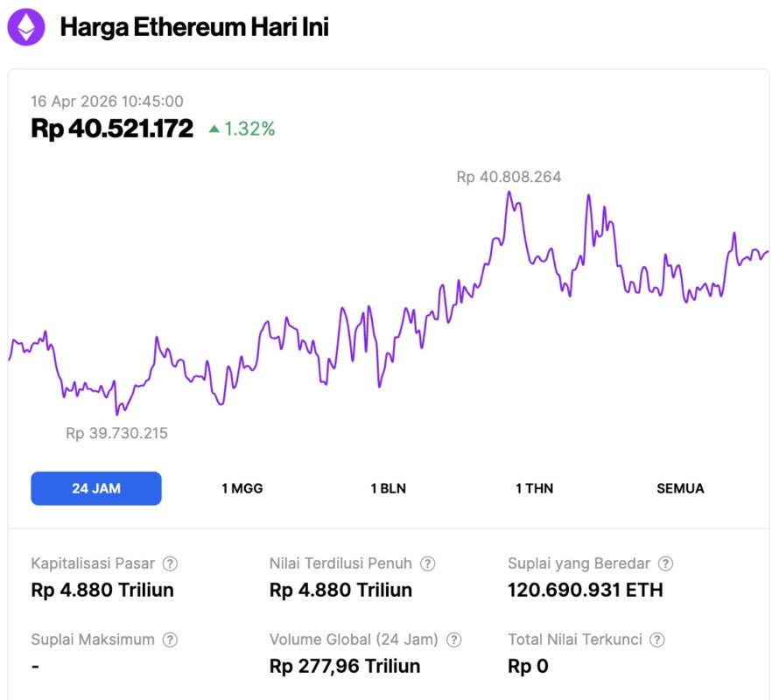Image resolution: width=772 pixels, height=700 pixels.
Task: Click the 1.32% price change value
Action: tap(249, 129)
